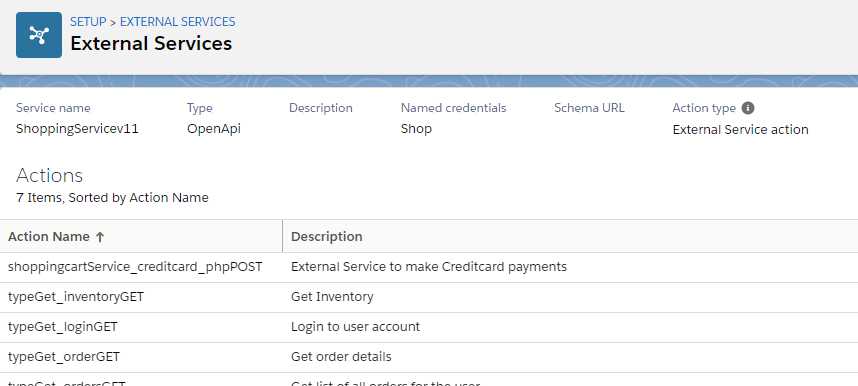Toggle the Action Name sort arrow
The height and width of the screenshot is (386, 858).
(x=100, y=237)
